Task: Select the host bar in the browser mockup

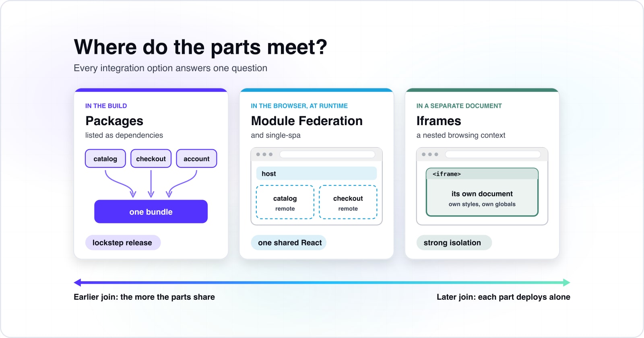Action: point(316,173)
